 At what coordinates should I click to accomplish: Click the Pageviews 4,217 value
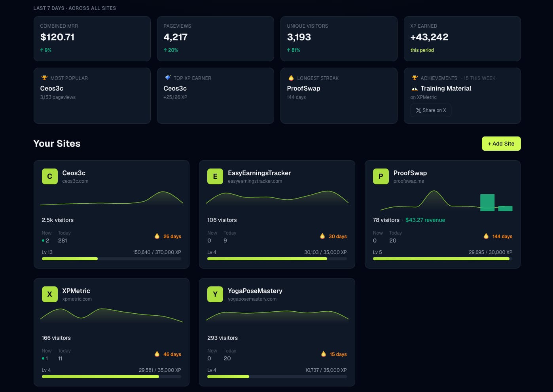tap(176, 37)
